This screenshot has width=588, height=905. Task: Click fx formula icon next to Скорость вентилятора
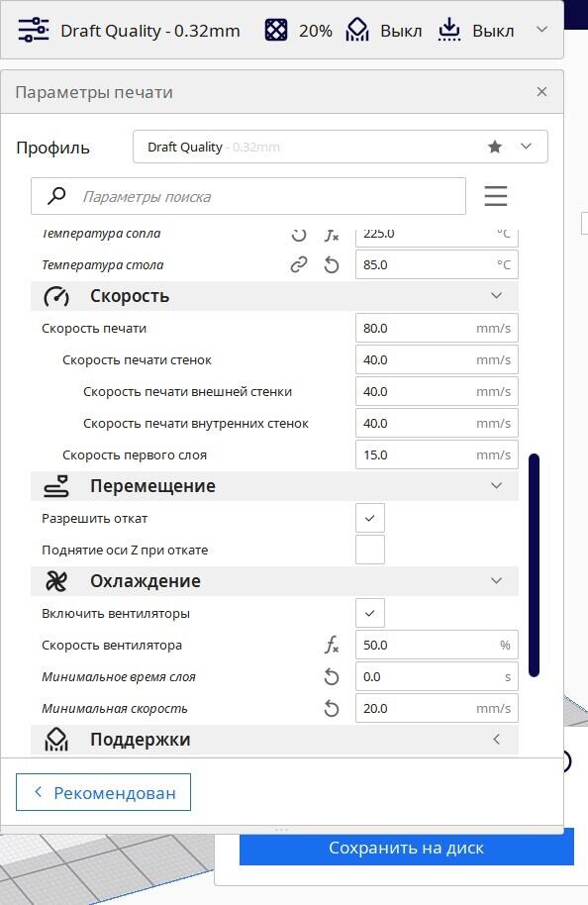pos(332,646)
